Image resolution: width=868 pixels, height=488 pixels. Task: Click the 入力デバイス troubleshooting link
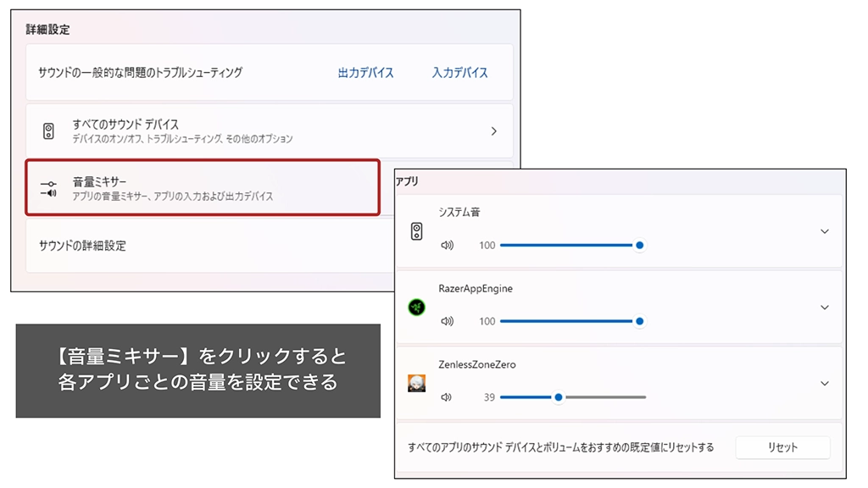pos(459,73)
